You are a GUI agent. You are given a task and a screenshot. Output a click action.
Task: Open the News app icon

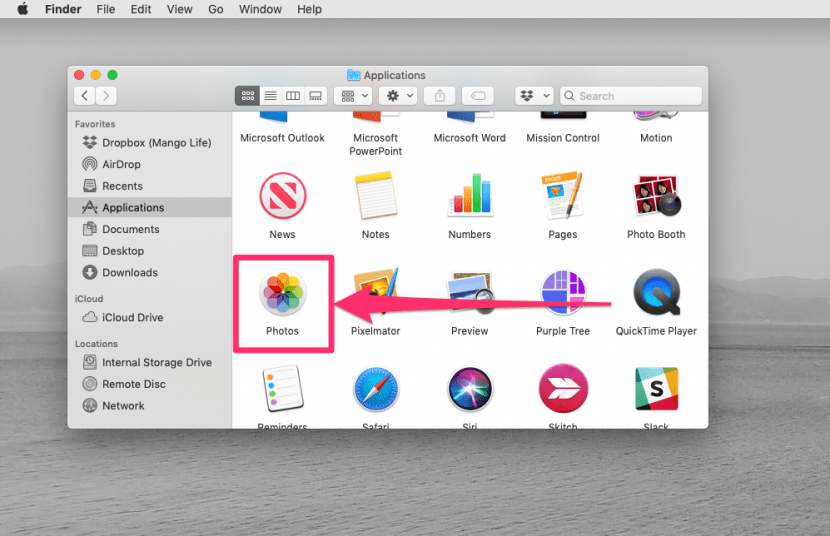point(283,196)
